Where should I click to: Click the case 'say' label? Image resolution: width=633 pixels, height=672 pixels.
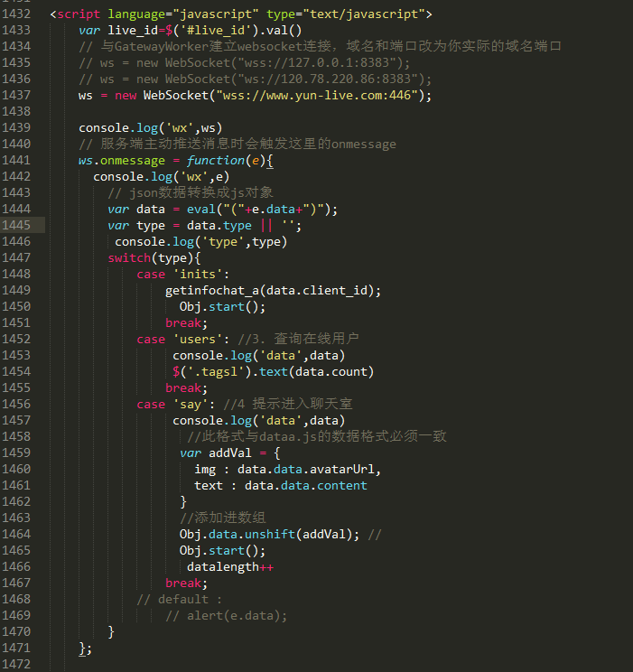click(176, 404)
